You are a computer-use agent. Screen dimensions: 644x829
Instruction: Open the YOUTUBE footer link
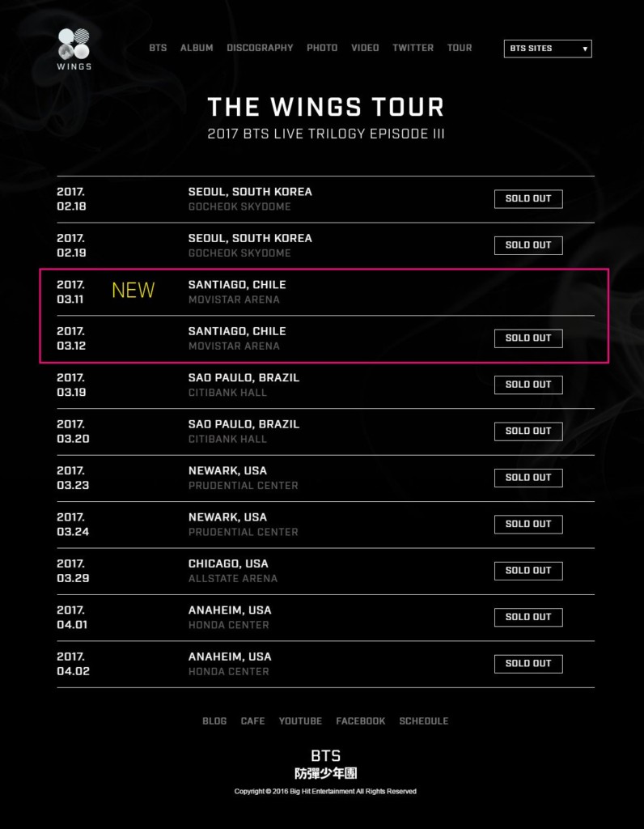point(300,721)
